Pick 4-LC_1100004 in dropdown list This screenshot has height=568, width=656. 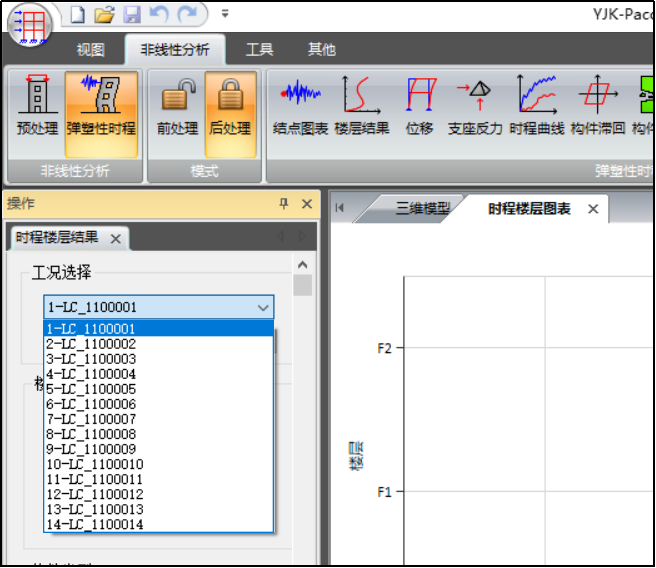(159, 374)
